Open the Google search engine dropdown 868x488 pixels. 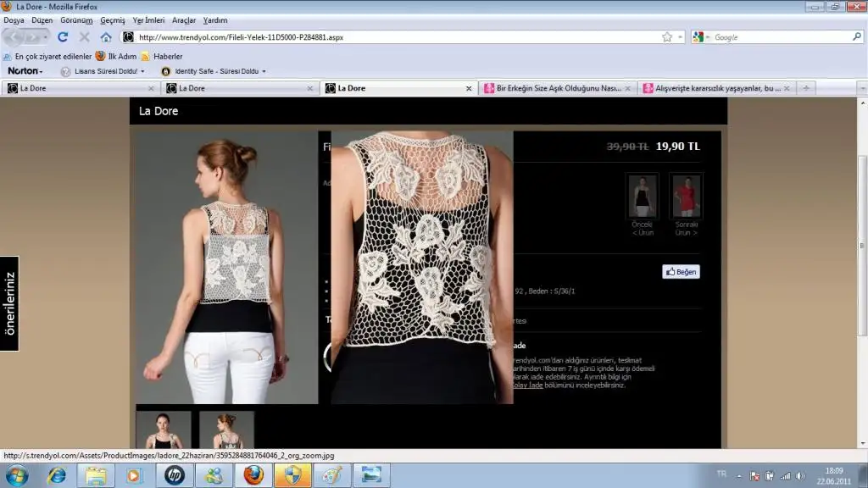700,37
